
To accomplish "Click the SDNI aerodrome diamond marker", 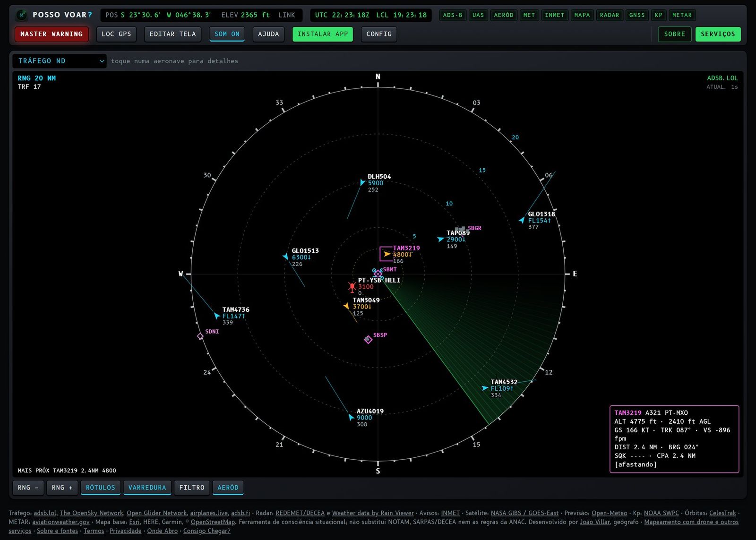I will pyautogui.click(x=200, y=336).
